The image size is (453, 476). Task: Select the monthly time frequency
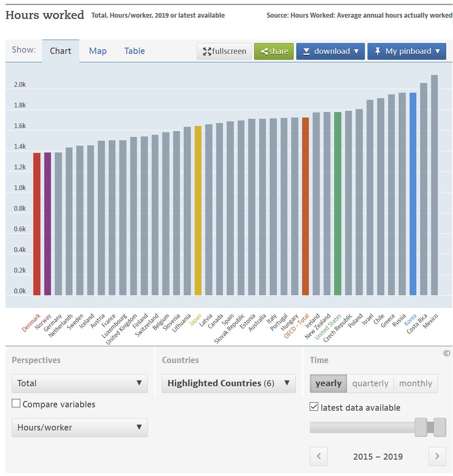point(415,383)
